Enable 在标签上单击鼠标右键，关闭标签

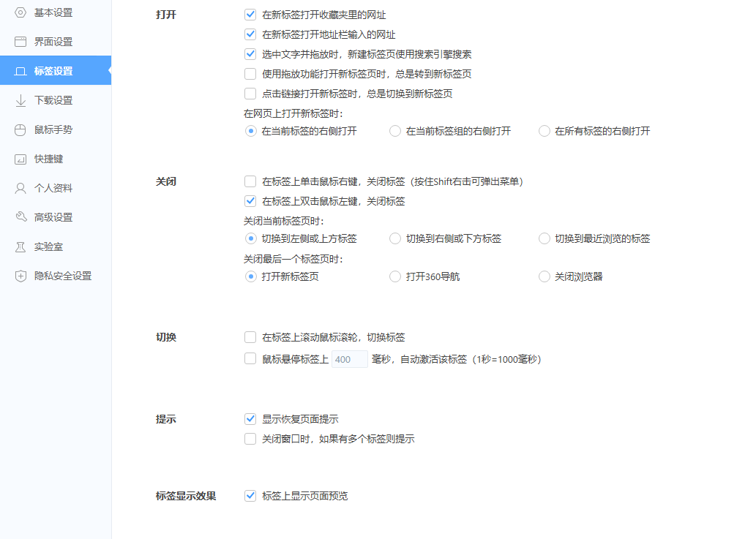click(x=250, y=181)
